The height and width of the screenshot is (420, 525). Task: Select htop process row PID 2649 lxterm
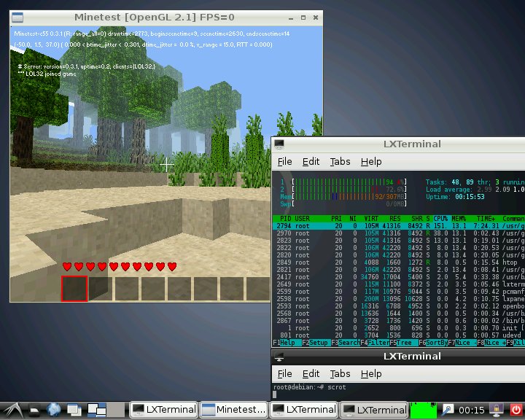398,284
